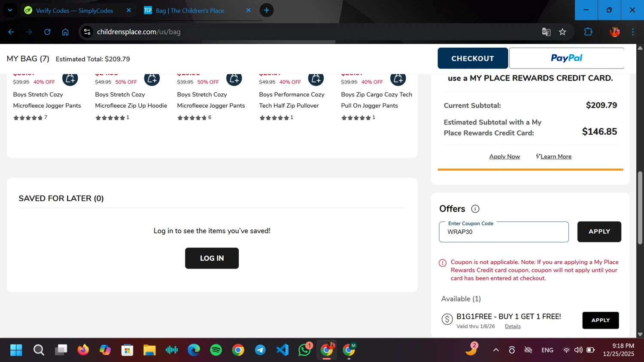644x362 pixels.
Task: Open Boys Stretch Cozy Microfleece Zip Up Hoodie
Action: point(131,100)
